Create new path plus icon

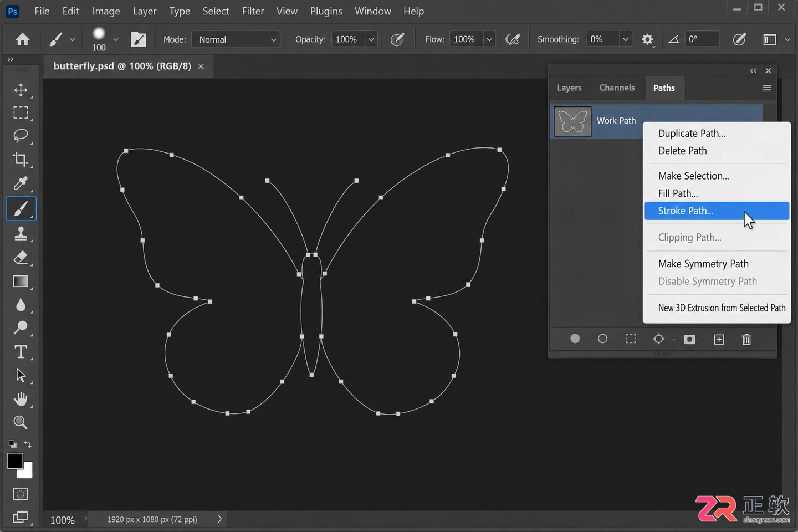(719, 339)
